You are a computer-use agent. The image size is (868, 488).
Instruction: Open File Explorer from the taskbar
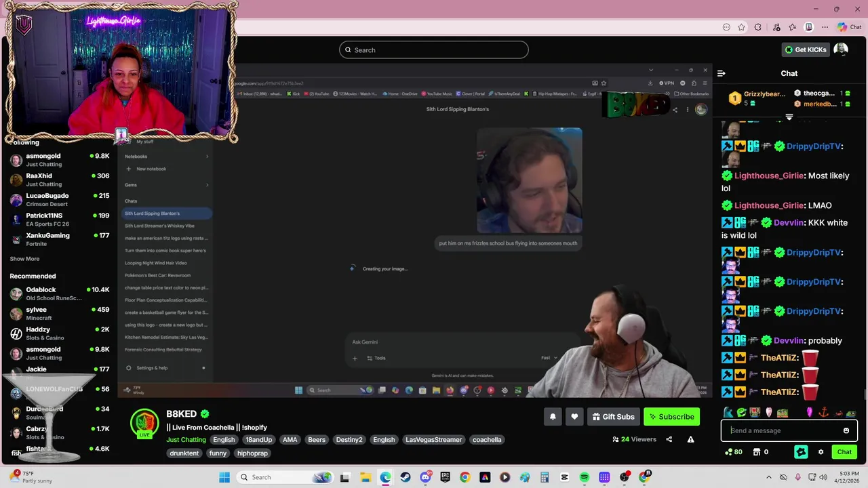366,477
